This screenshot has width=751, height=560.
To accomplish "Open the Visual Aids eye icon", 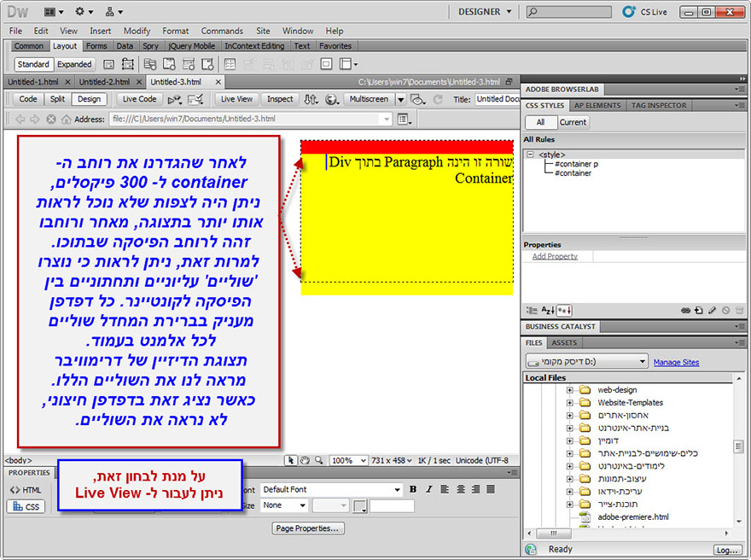I will coord(417,99).
